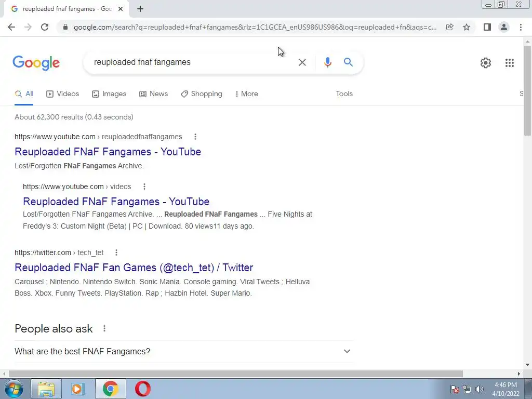This screenshot has width=532, height=399.
Task: Click the youtube.com reuploadedfnaffangames URL
Action: pyautogui.click(x=98, y=137)
